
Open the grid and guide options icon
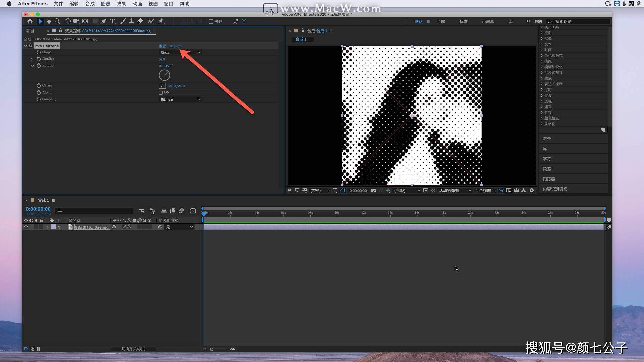335,190
